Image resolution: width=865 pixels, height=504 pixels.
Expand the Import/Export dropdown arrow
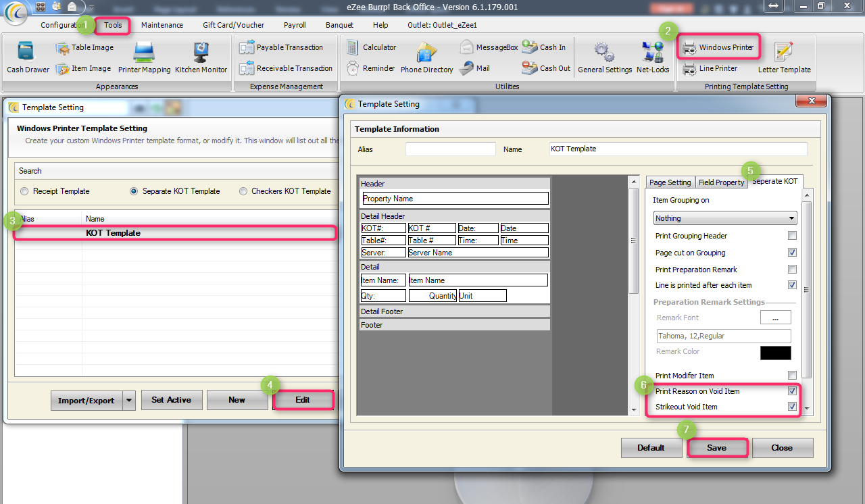pyautogui.click(x=129, y=400)
